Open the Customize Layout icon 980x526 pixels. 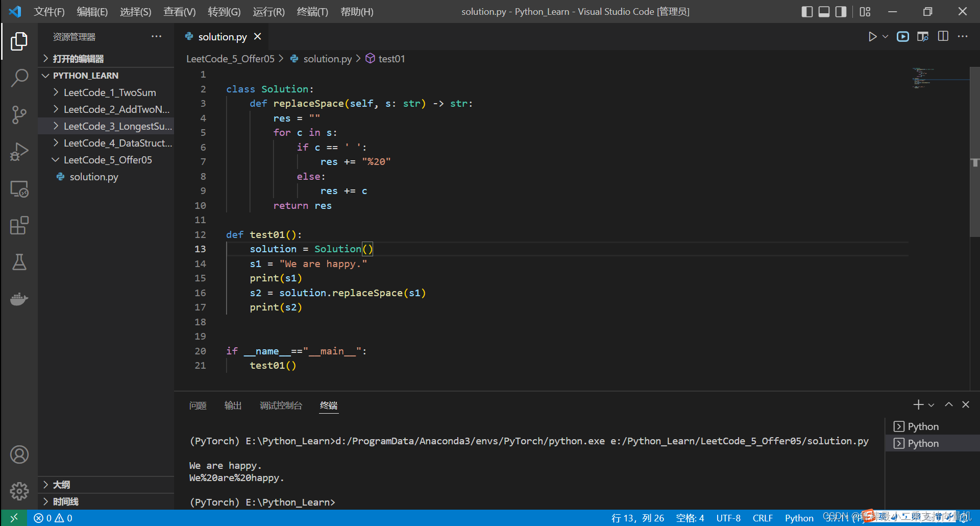865,12
